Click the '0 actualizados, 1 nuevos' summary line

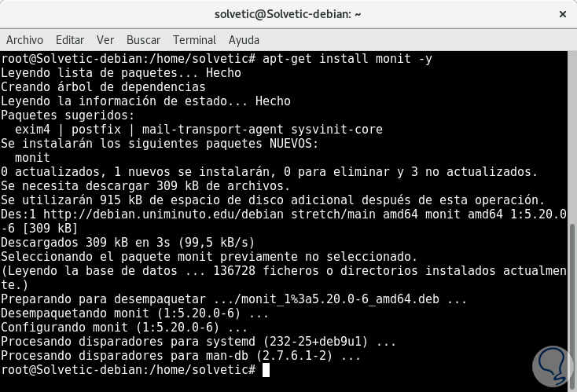270,172
